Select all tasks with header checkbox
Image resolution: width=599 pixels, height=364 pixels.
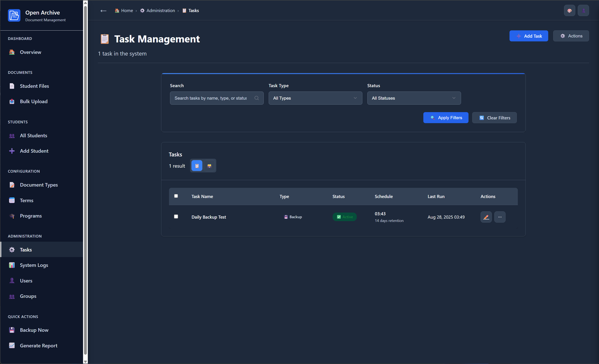pyautogui.click(x=176, y=196)
